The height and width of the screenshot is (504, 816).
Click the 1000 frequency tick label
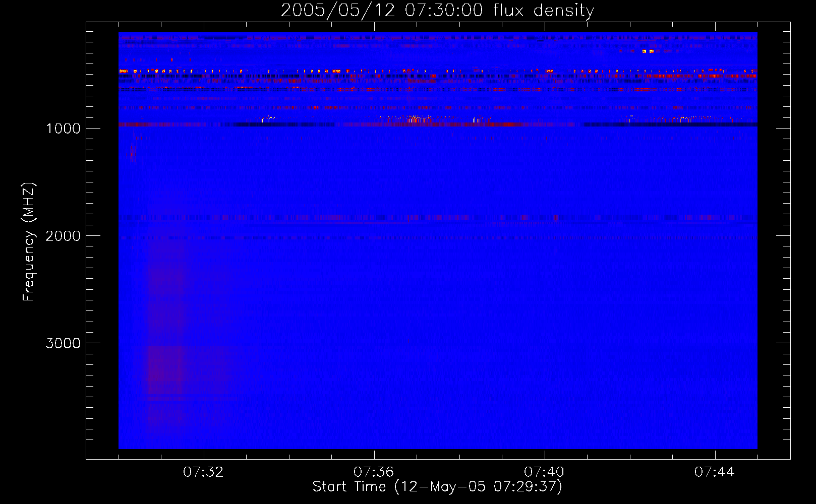click(x=63, y=129)
